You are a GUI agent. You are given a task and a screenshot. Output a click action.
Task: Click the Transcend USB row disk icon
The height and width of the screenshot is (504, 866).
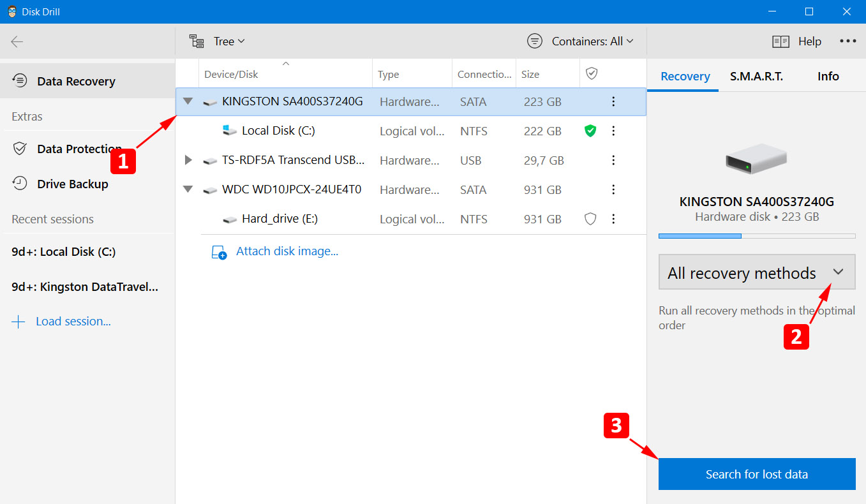tap(210, 161)
